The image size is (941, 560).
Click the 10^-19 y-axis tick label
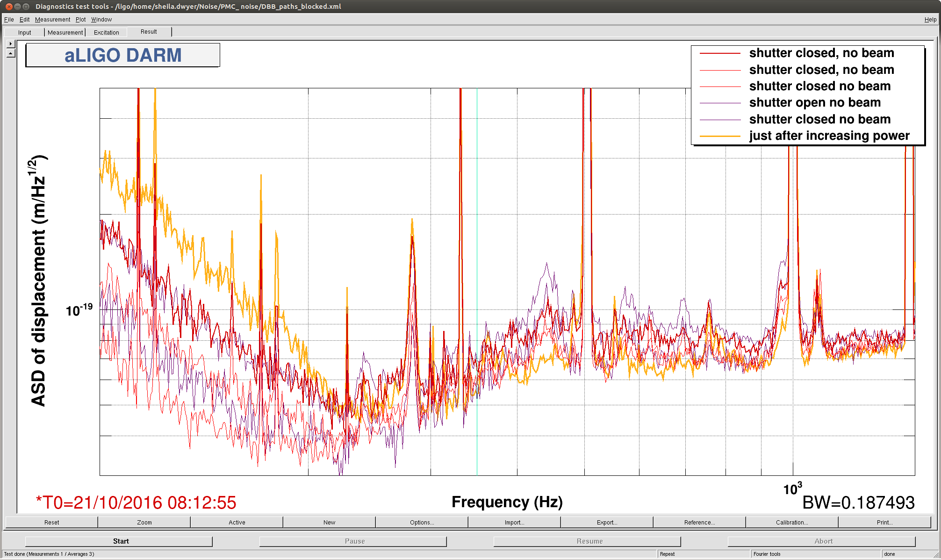(79, 309)
